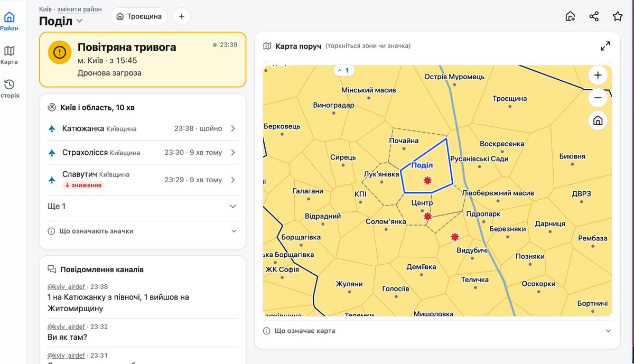Switch to the Троєщина district chip
This screenshot has width=634, height=364.
139,16
